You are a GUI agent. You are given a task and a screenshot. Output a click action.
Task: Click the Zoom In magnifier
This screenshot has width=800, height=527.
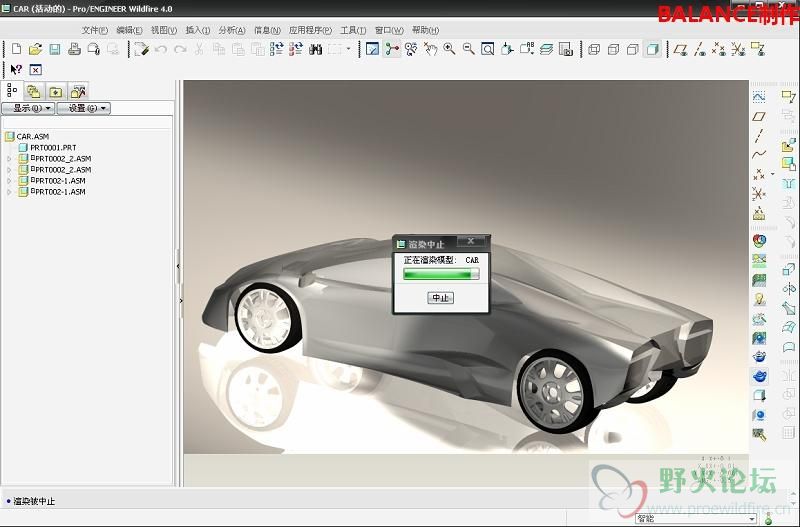pyautogui.click(x=449, y=49)
